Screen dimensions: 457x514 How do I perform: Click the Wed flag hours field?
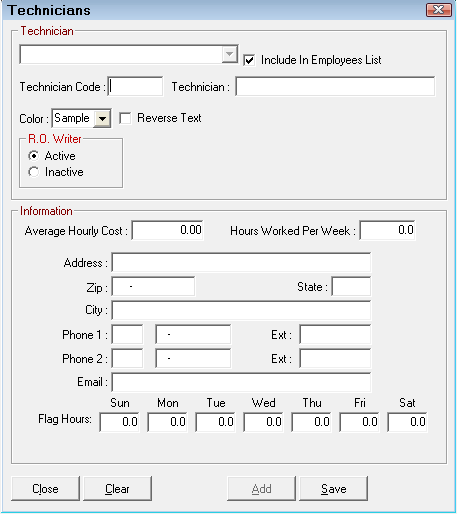(263, 422)
